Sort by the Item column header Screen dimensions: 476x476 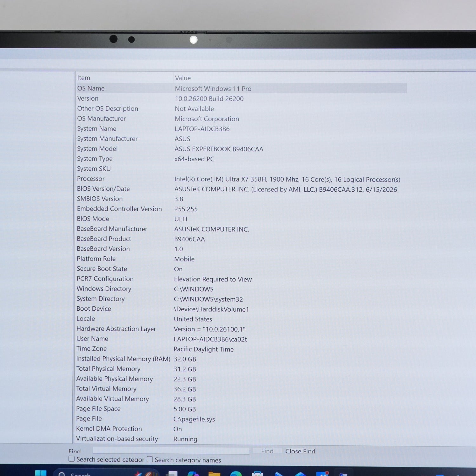[124, 78]
